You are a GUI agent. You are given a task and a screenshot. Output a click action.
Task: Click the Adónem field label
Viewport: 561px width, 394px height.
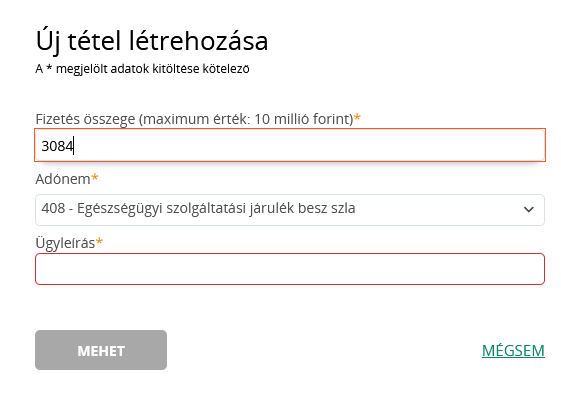(x=63, y=179)
